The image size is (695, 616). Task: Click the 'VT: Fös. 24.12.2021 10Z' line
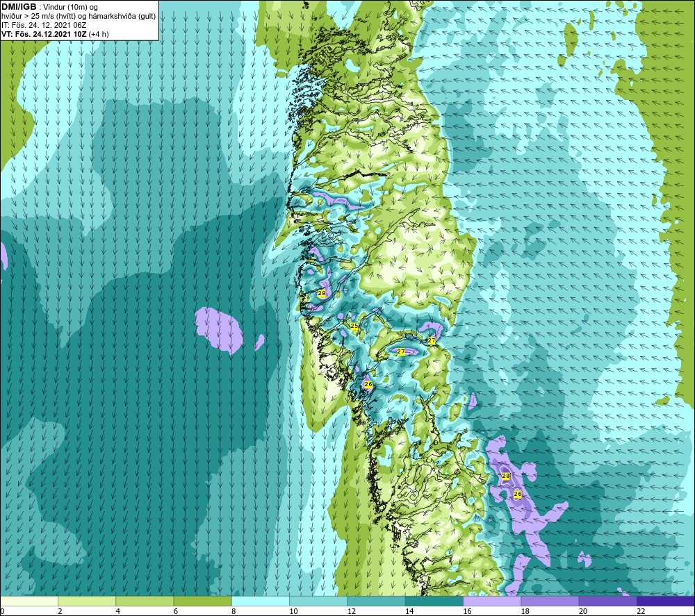[44, 34]
